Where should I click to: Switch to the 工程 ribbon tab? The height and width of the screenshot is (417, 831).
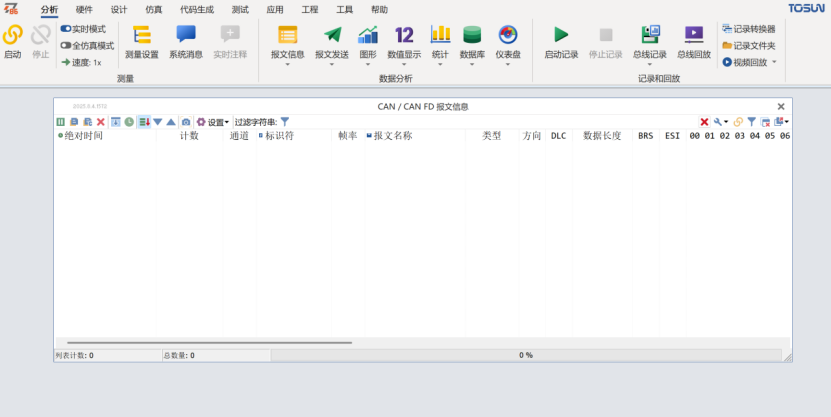[310, 10]
